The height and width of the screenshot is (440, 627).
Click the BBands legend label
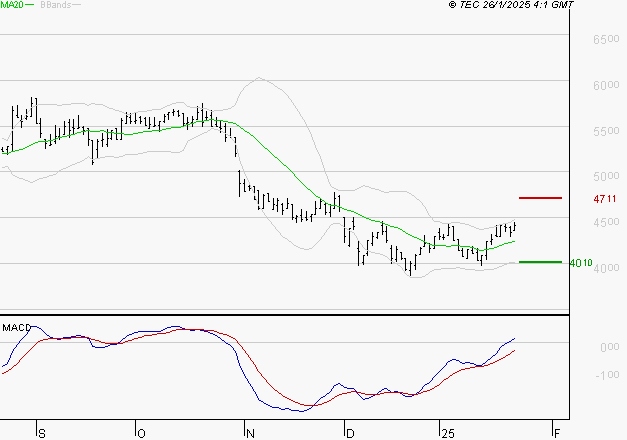55,4
